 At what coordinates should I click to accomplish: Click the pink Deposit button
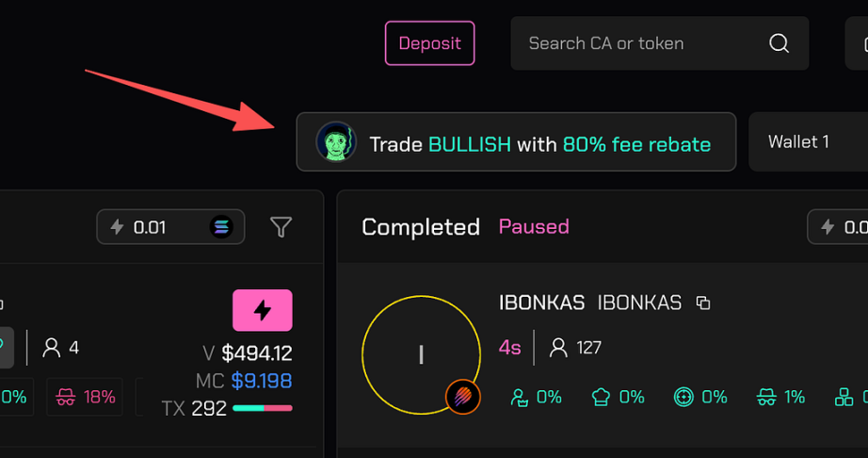[x=429, y=43]
